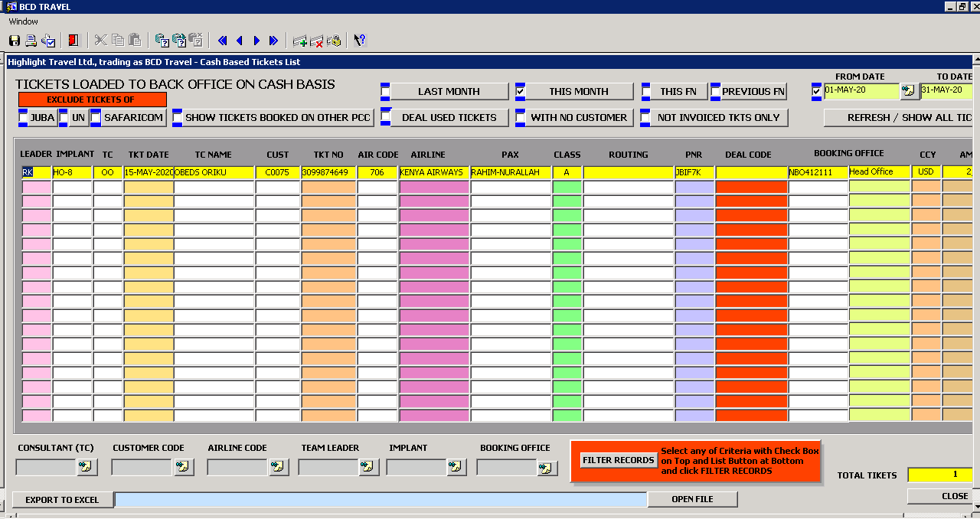
Task: Go to previous record arrow
Action: (x=240, y=41)
